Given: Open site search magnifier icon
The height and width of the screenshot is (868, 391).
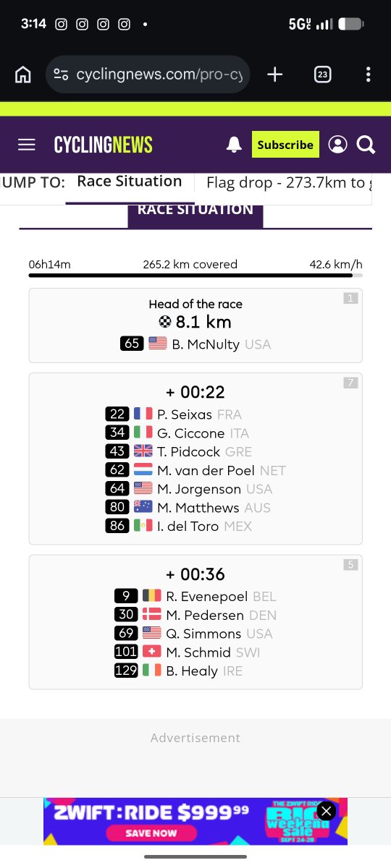Looking at the screenshot, I should 366,145.
